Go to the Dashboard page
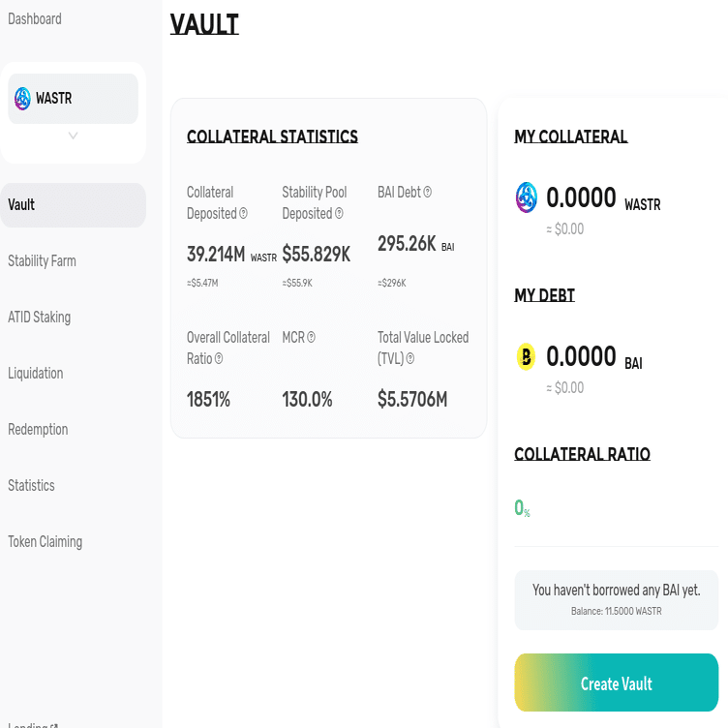This screenshot has width=728, height=728. coord(35,18)
